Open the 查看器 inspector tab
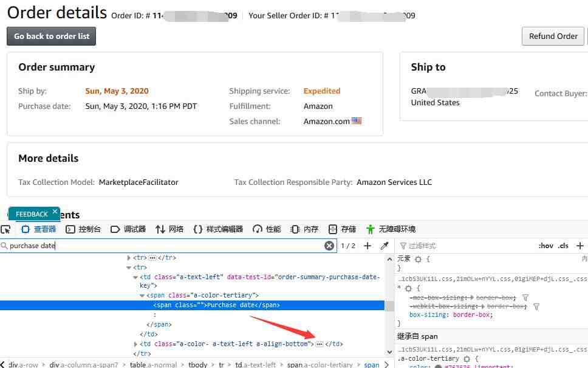Image resolution: width=588 pixels, height=368 pixels. click(39, 229)
